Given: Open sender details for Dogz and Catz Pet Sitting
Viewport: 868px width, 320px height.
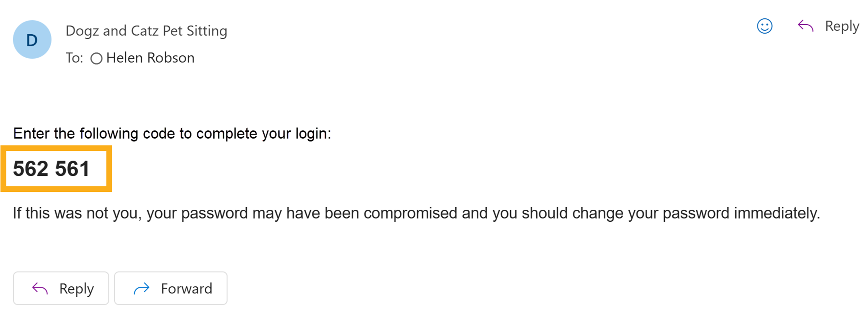Looking at the screenshot, I should 147,30.
